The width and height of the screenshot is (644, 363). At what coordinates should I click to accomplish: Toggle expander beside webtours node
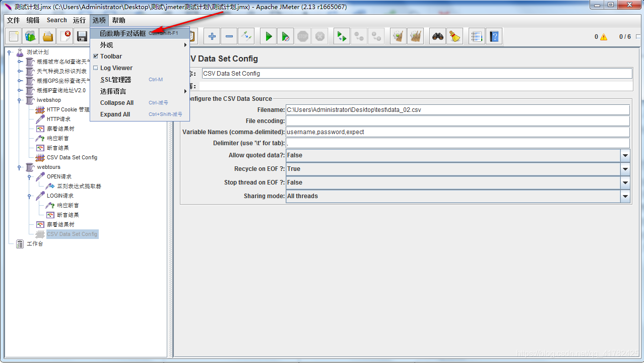20,167
